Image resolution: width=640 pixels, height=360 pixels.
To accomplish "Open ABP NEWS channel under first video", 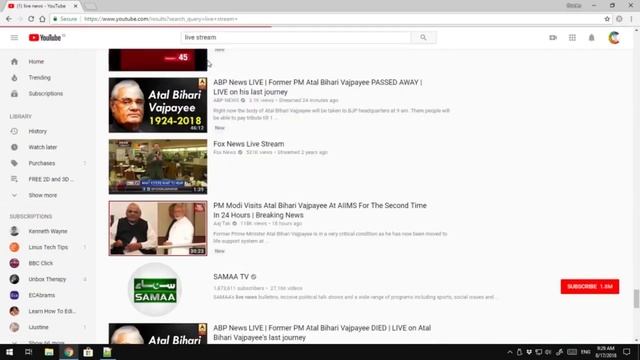I will pos(226,100).
